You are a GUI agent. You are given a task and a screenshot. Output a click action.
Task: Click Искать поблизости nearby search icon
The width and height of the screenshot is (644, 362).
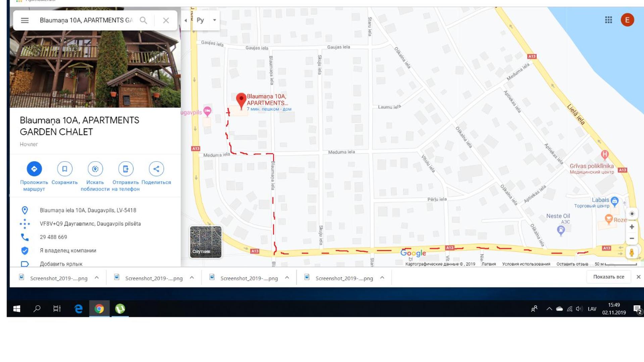pyautogui.click(x=95, y=169)
